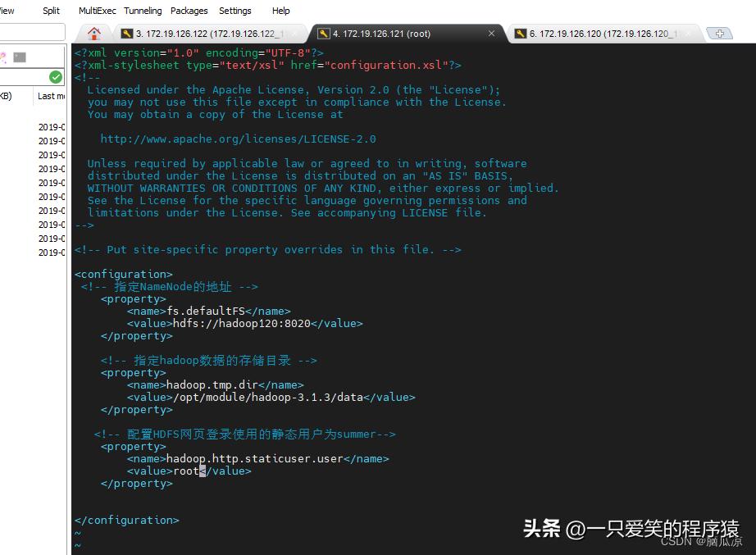Sort files by the Last modified column header
Screen dimensions: 756x555
(50, 96)
